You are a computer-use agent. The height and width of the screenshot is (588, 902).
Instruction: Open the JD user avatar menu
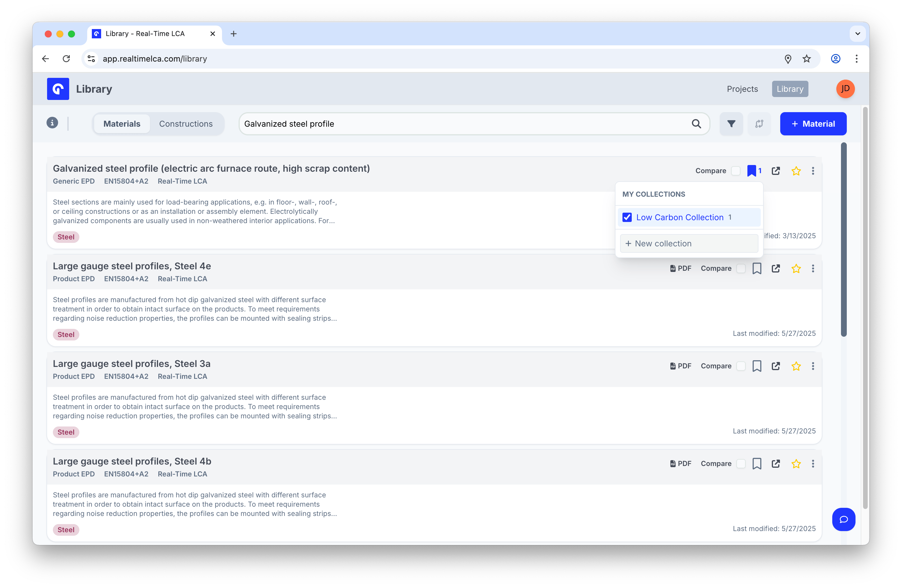[x=845, y=89]
